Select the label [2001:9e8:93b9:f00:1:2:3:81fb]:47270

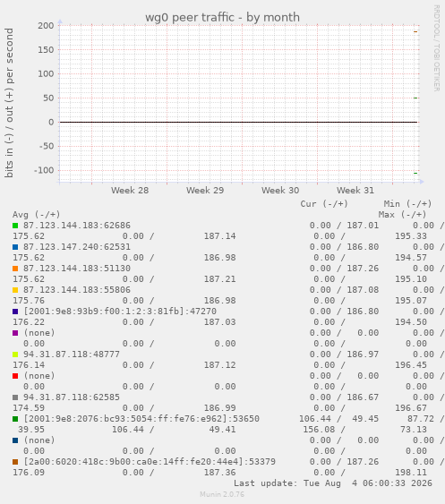pyautogui.click(x=120, y=312)
